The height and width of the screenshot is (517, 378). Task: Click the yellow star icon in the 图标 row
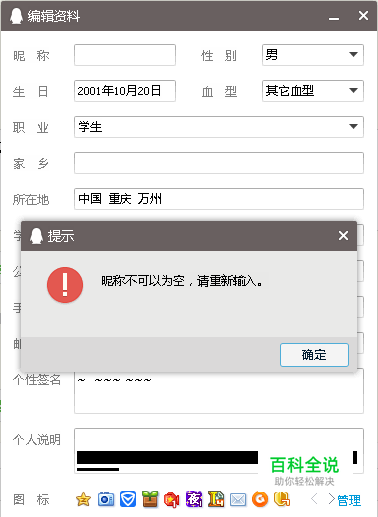pyautogui.click(x=83, y=499)
